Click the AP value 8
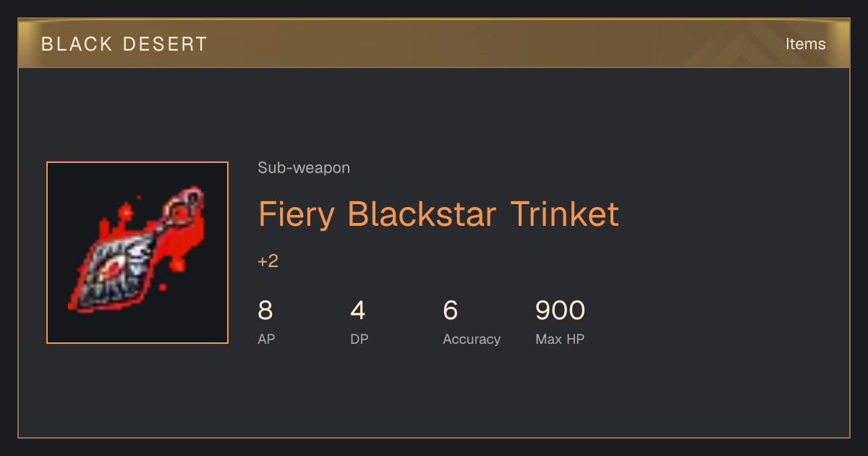The image size is (868, 456). point(265,311)
